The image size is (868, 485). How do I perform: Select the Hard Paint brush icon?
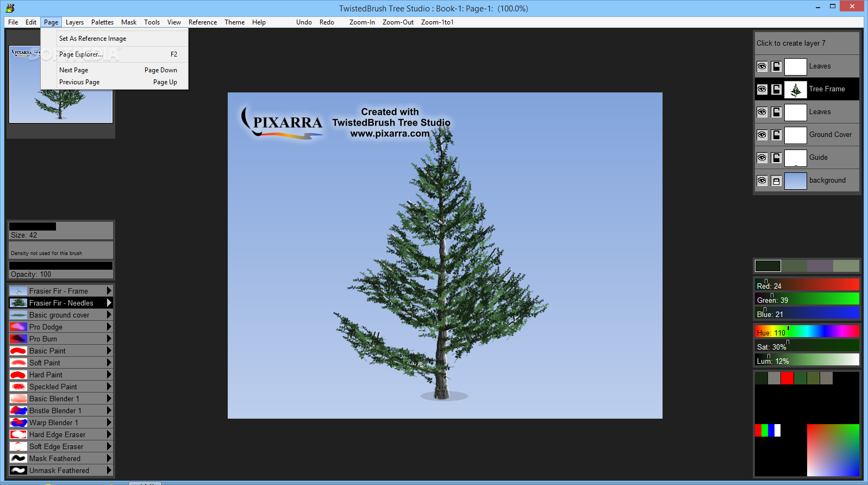click(18, 375)
